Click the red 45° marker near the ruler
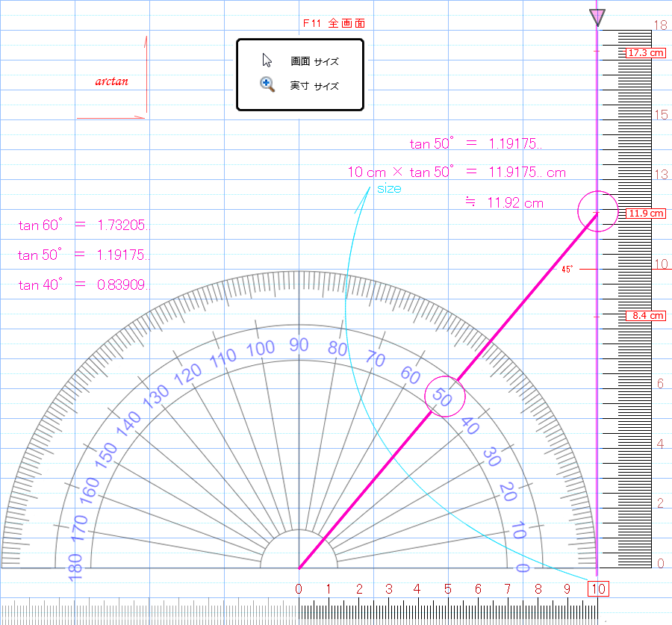The image size is (672, 625). pyautogui.click(x=567, y=269)
